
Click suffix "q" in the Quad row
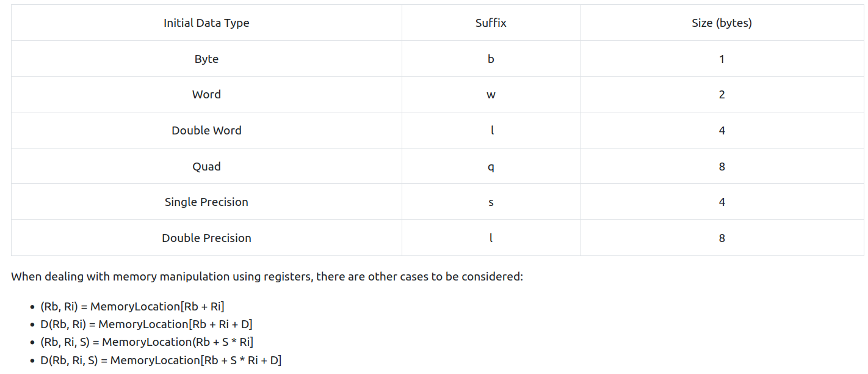(491, 166)
